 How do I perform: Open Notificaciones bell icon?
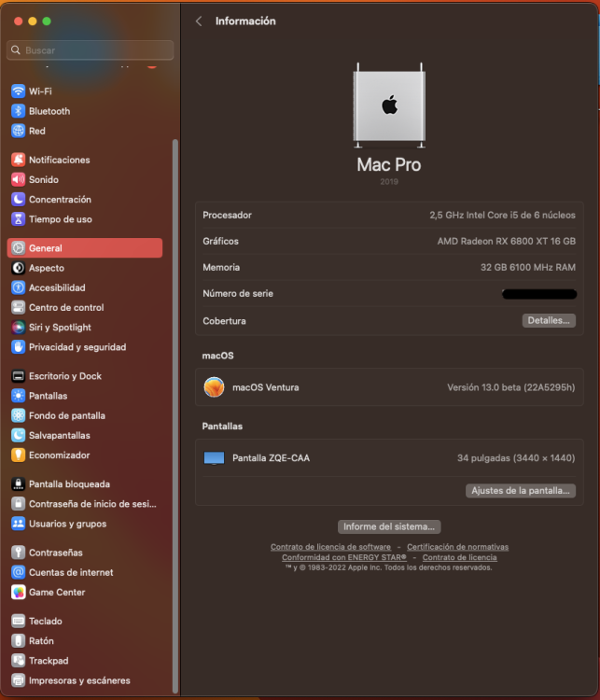tap(19, 160)
